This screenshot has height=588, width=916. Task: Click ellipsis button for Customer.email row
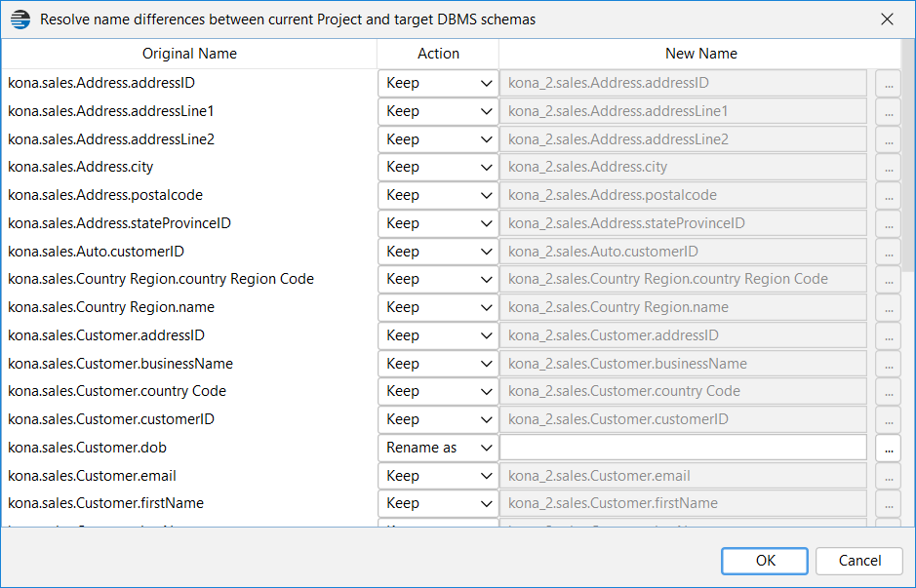coord(888,475)
